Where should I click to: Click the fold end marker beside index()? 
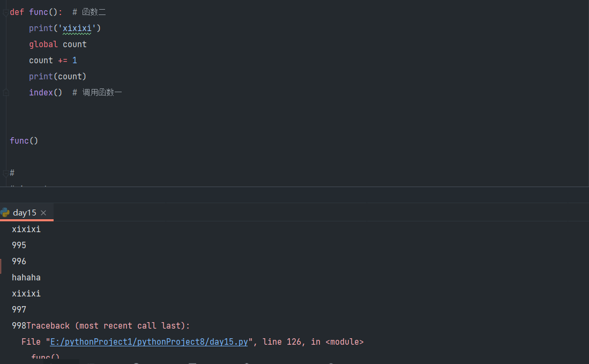click(x=5, y=93)
